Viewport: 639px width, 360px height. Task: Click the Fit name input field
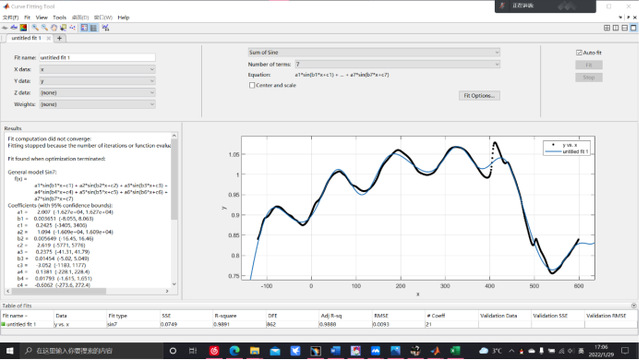click(x=97, y=57)
